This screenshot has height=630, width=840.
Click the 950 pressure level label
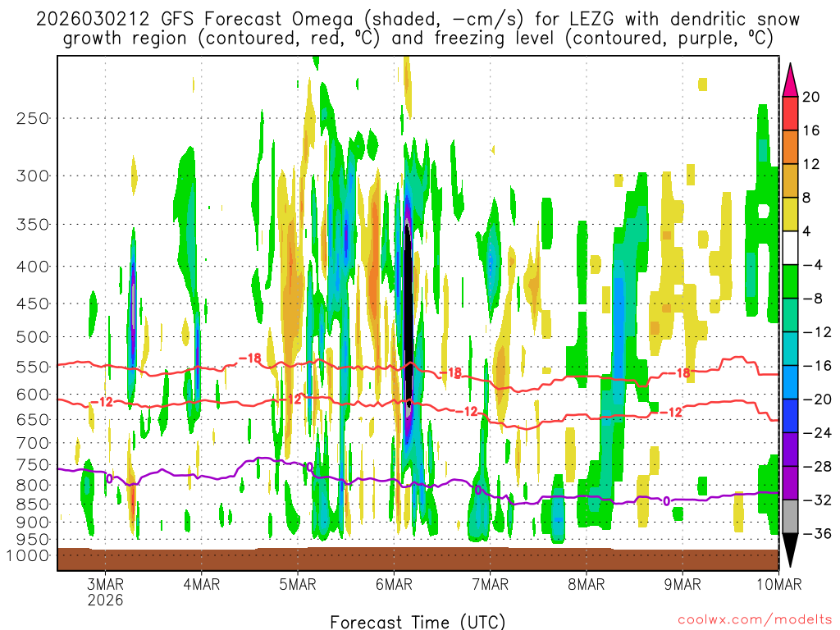(x=33, y=540)
